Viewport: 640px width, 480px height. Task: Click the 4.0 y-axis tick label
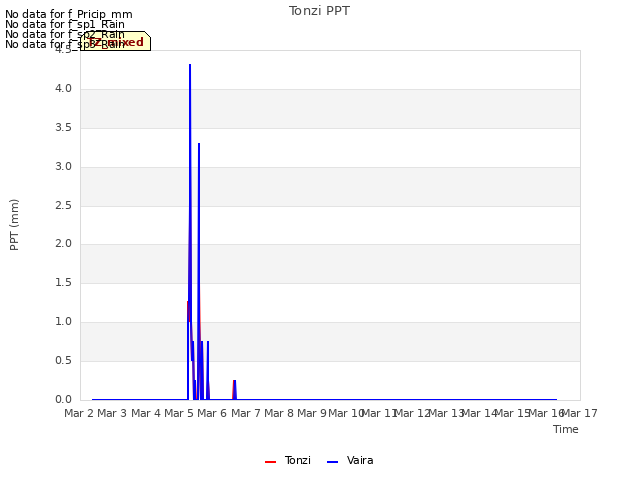[63, 89]
